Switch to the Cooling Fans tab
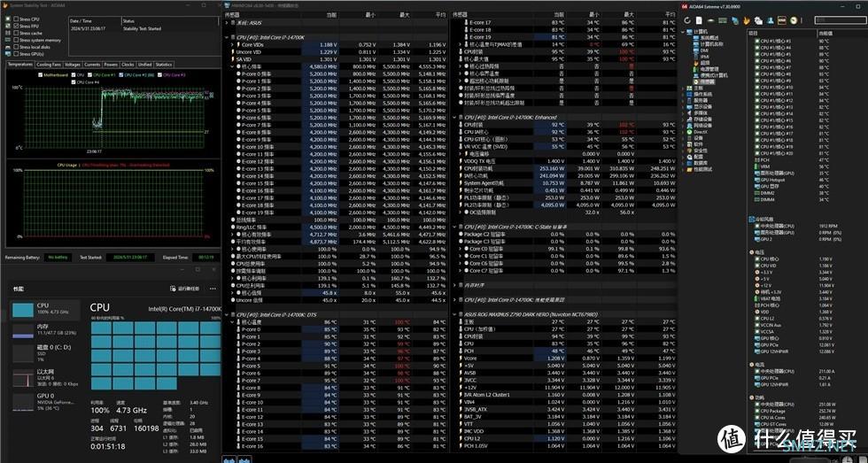Screen dimensions: 868x463 point(49,65)
